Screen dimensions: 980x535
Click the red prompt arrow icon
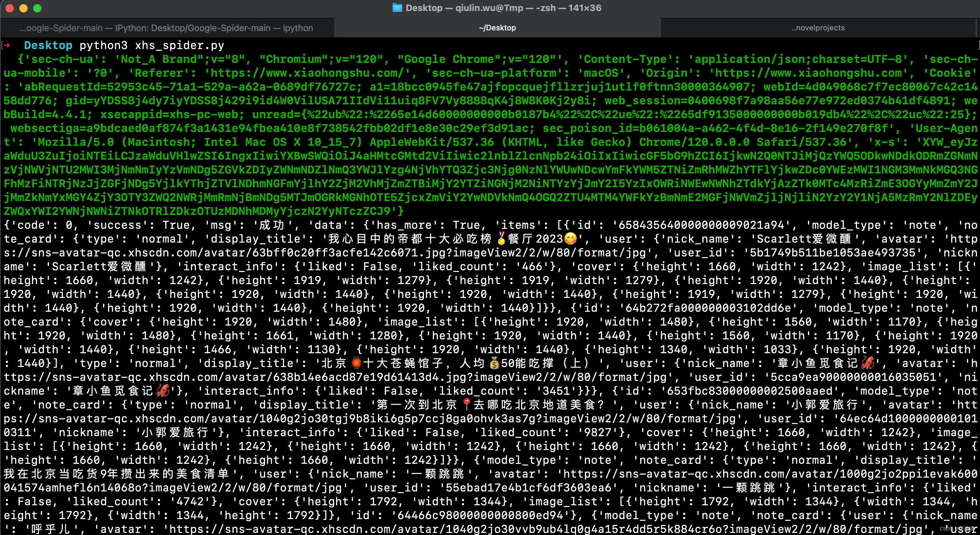click(x=7, y=45)
